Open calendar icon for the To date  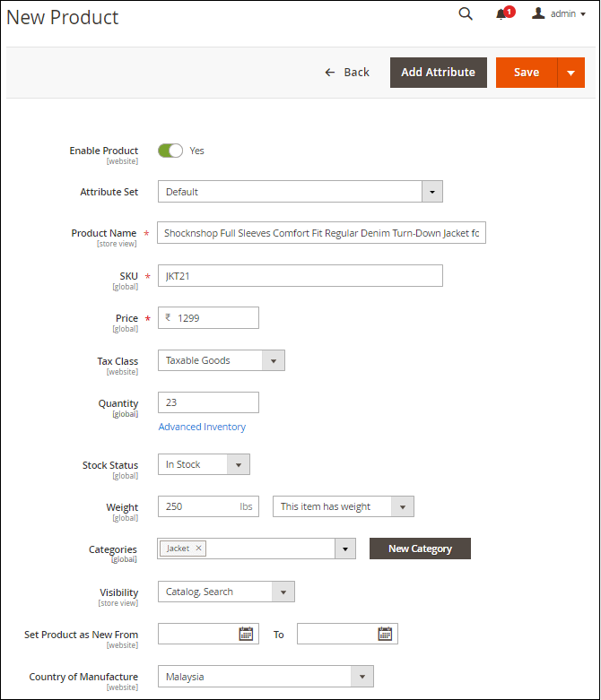pyautogui.click(x=385, y=634)
